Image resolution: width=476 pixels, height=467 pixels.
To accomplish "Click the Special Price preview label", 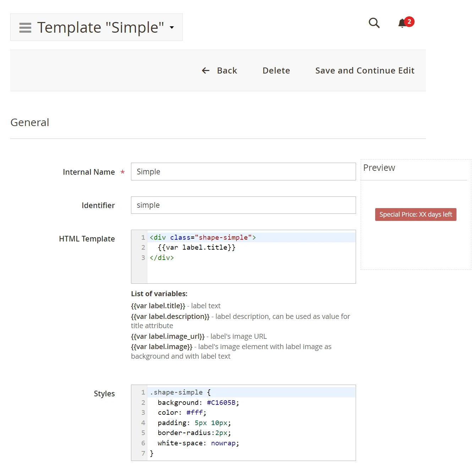I will (416, 215).
